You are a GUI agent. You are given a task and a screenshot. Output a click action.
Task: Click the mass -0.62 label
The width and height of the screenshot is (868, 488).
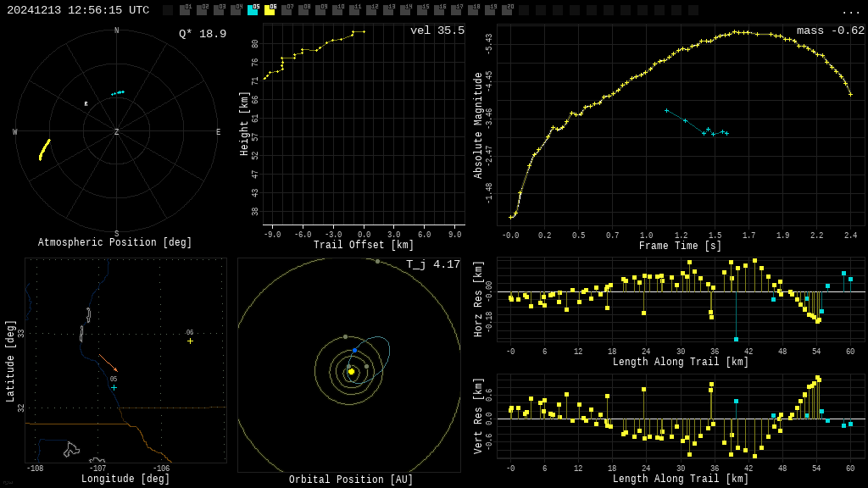830,30
